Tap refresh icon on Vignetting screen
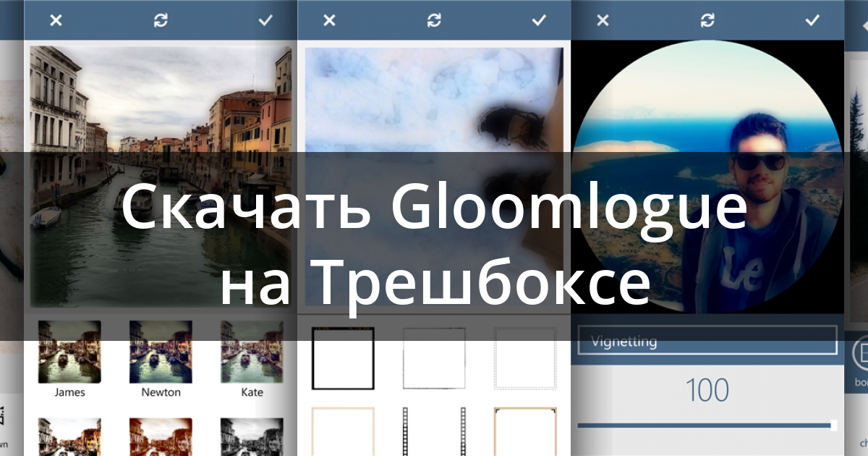 tap(707, 20)
